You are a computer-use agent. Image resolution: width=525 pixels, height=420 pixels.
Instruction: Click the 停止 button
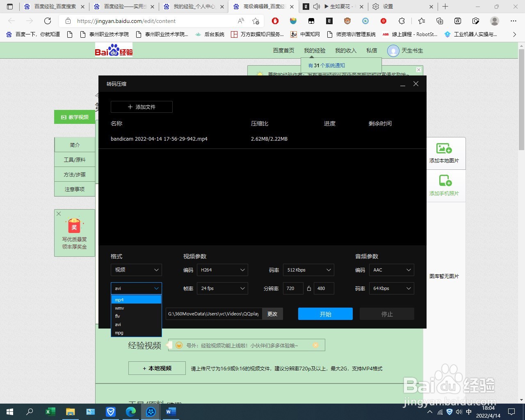[387, 314]
